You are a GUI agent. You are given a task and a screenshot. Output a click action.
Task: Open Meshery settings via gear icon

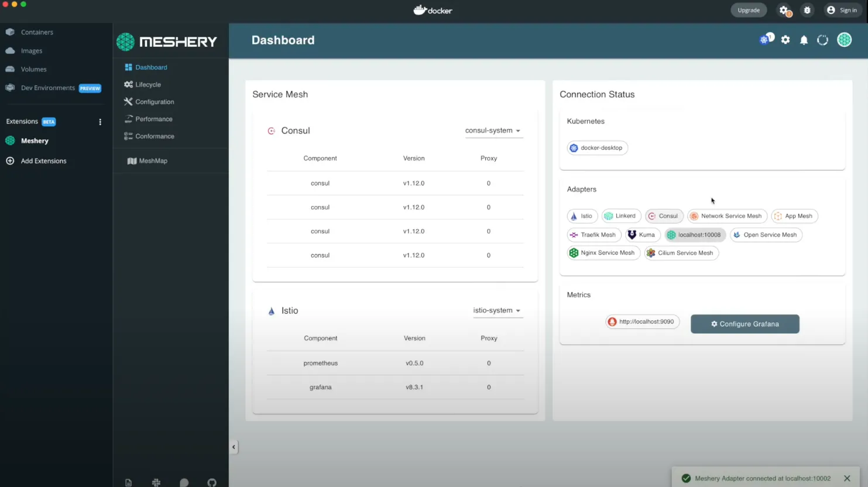785,40
